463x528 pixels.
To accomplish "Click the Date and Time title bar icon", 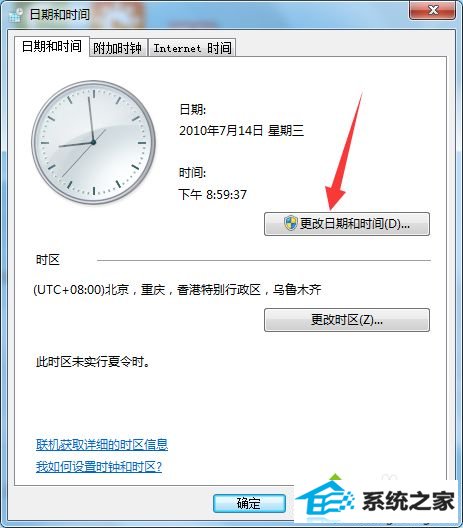I will 15,15.
